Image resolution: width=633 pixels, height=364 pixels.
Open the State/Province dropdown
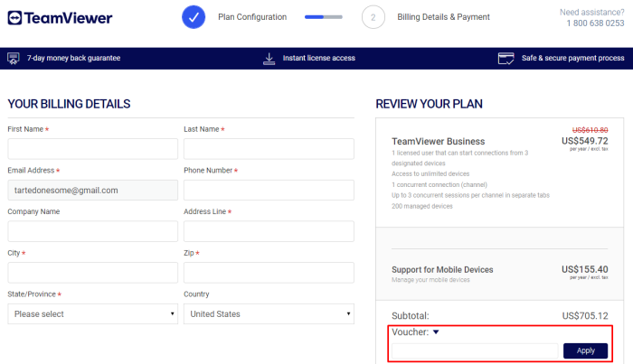pos(92,314)
